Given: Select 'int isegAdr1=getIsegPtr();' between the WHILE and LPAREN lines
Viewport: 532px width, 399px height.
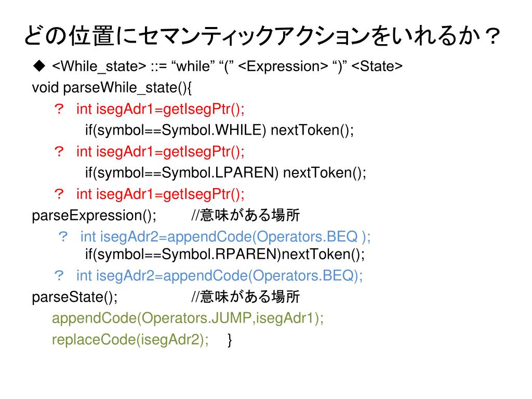Looking at the screenshot, I should click(x=160, y=152).
